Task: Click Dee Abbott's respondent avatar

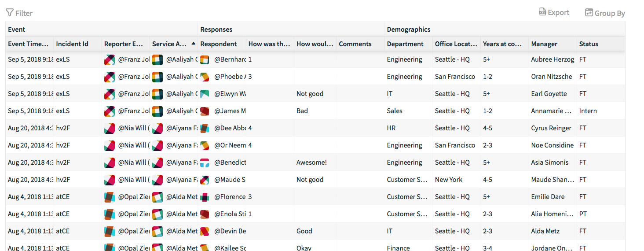Action: (x=205, y=128)
